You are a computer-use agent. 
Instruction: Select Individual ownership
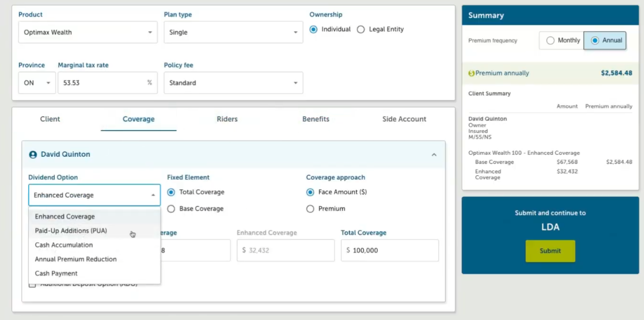click(313, 29)
